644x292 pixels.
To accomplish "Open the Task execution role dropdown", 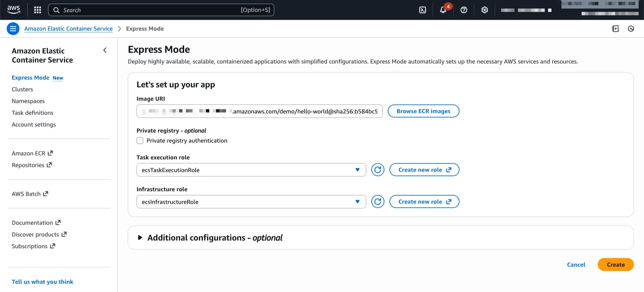I will point(251,170).
